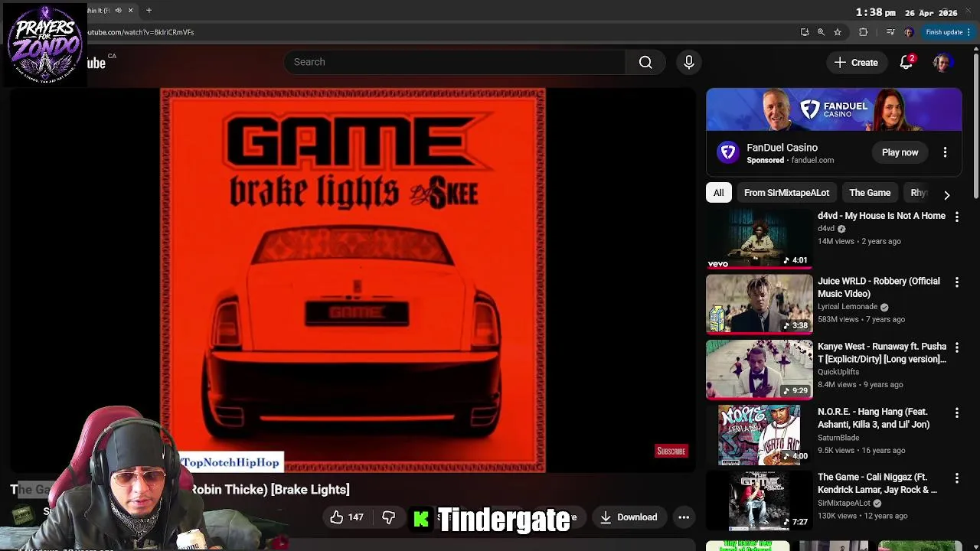Image resolution: width=980 pixels, height=551 pixels.
Task: Click the Subscribe overlay on video
Action: (x=671, y=451)
